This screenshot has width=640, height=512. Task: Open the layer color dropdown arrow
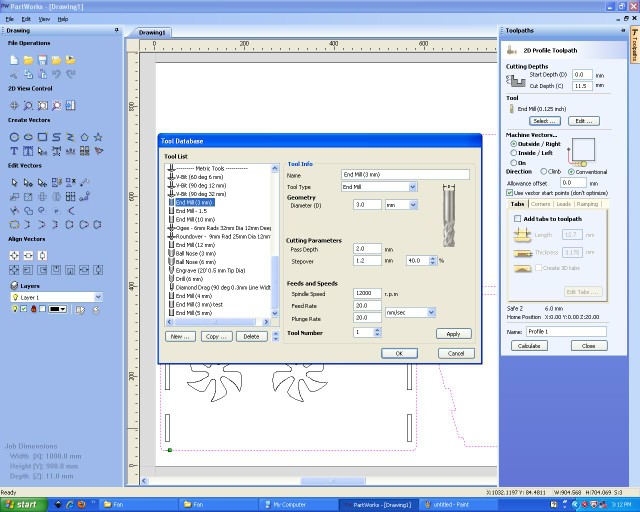click(x=63, y=309)
